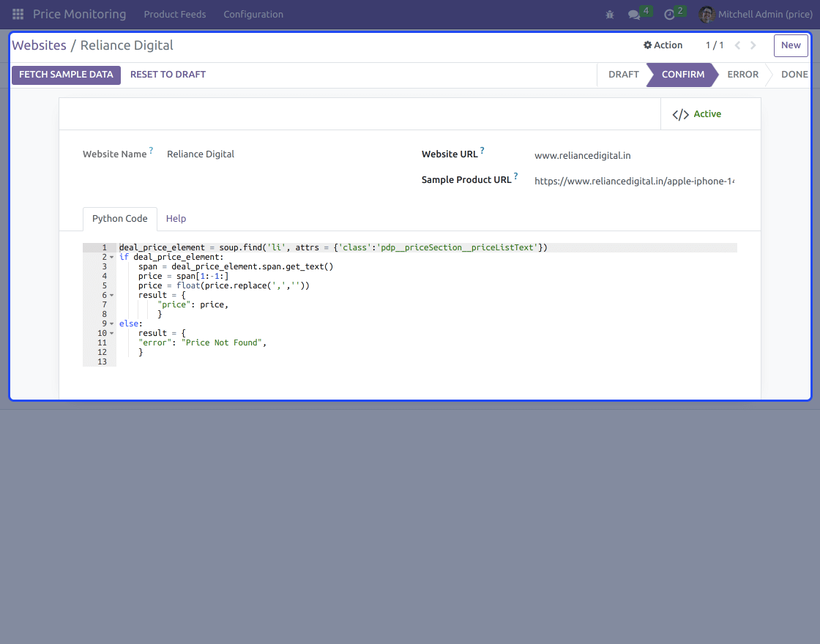Click Sample Product URL help question mark
This screenshot has height=644, width=820.
pos(515,176)
